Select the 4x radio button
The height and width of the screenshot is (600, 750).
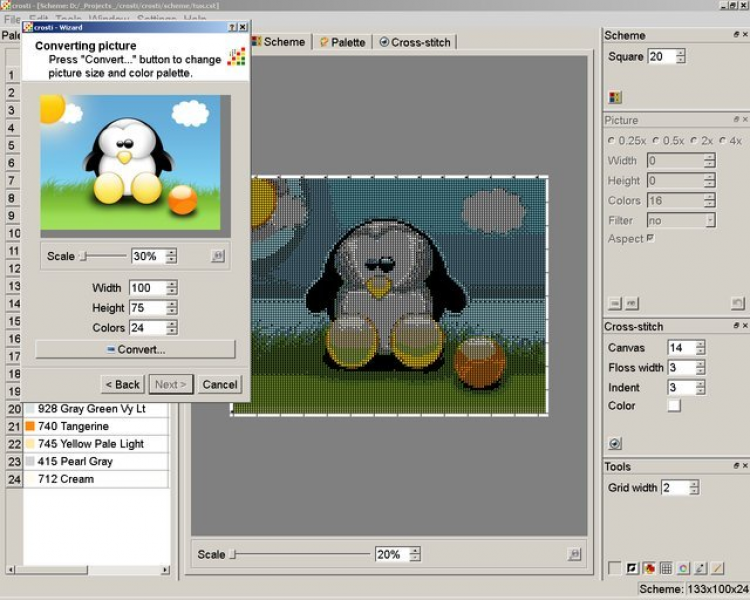click(x=722, y=141)
